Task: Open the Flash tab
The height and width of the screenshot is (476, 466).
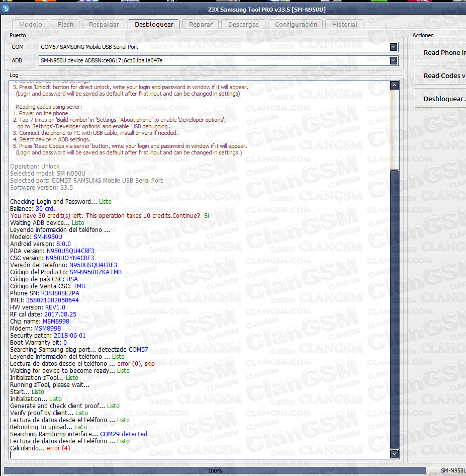Action: [65, 24]
